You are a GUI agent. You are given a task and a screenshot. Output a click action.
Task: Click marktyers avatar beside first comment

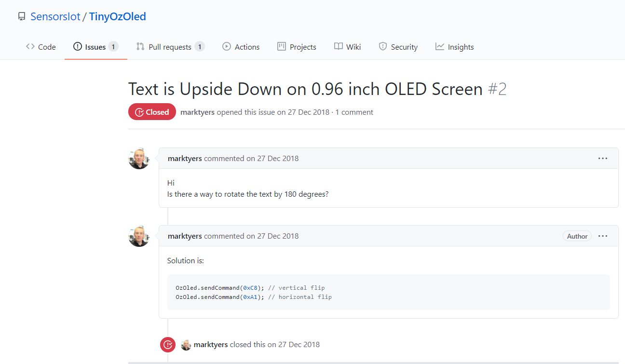point(139,158)
